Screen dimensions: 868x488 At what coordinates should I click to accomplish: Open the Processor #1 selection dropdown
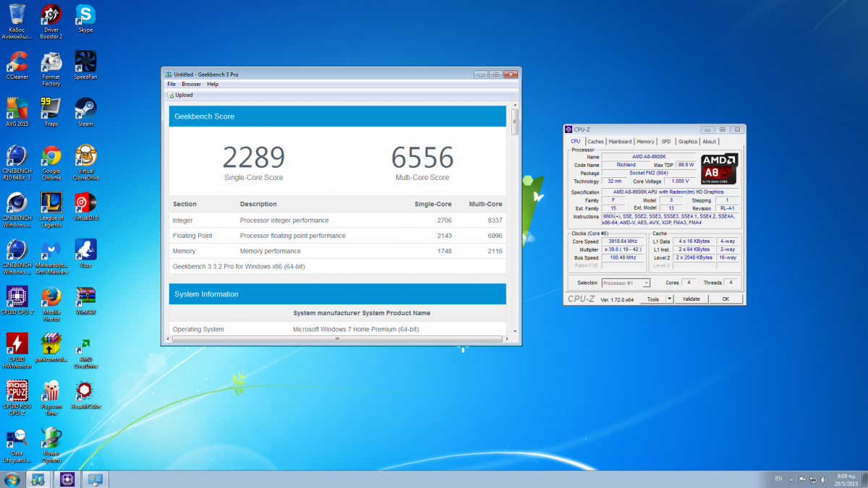pyautogui.click(x=626, y=283)
